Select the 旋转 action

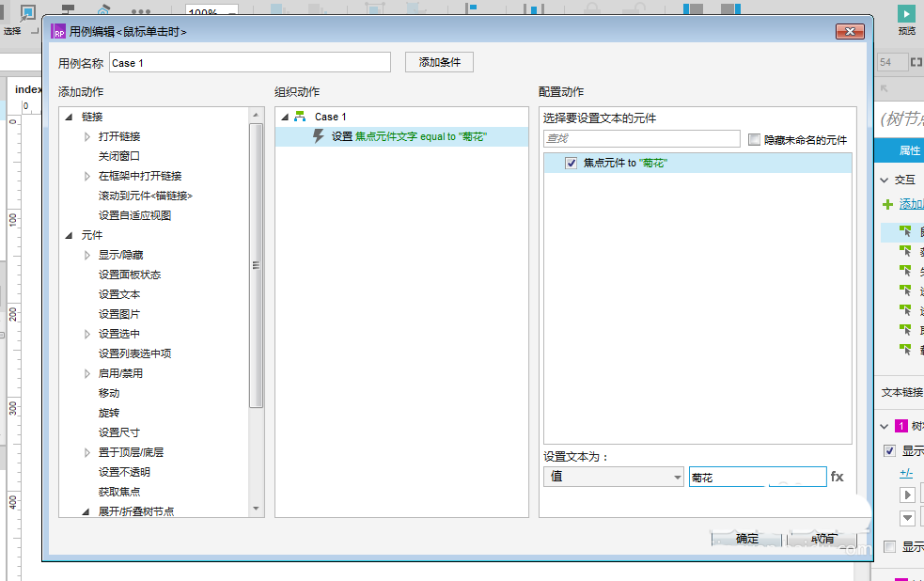pos(109,413)
